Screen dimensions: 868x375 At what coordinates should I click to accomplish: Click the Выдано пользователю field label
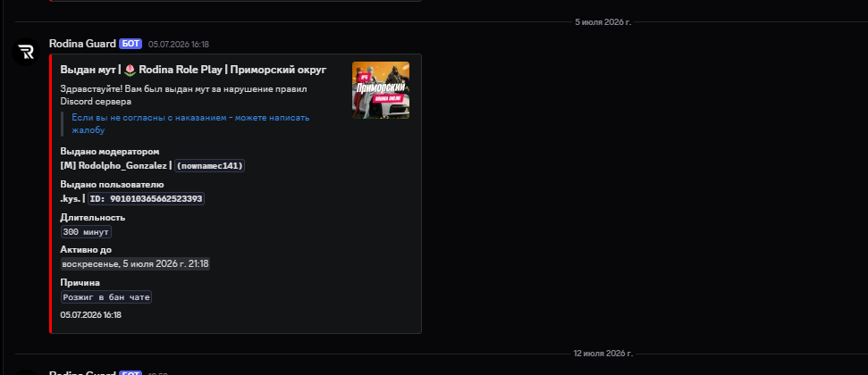(112, 184)
